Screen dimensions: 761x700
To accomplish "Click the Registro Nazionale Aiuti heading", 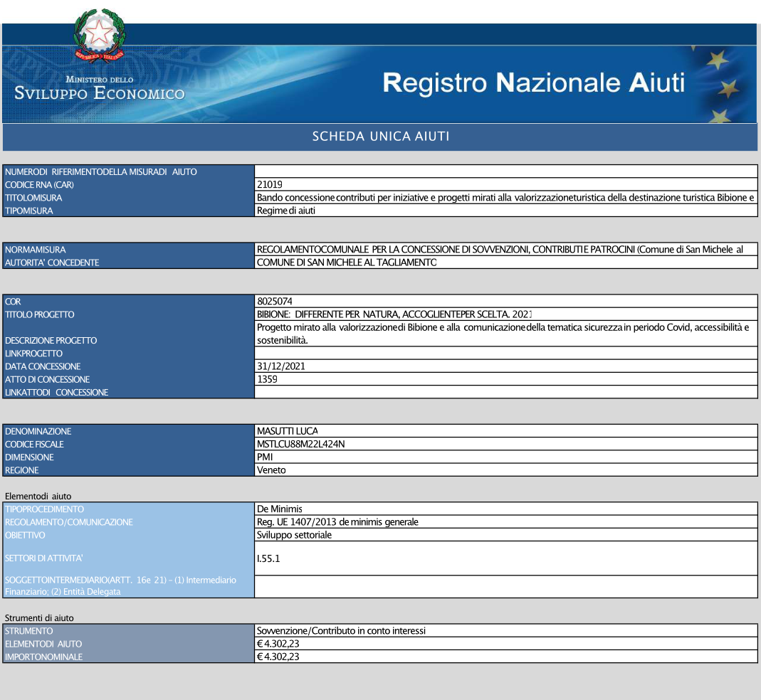I will pos(533,83).
